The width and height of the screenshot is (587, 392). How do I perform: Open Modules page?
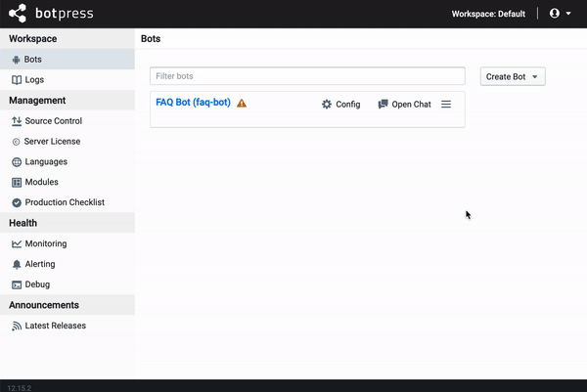coord(68,182)
